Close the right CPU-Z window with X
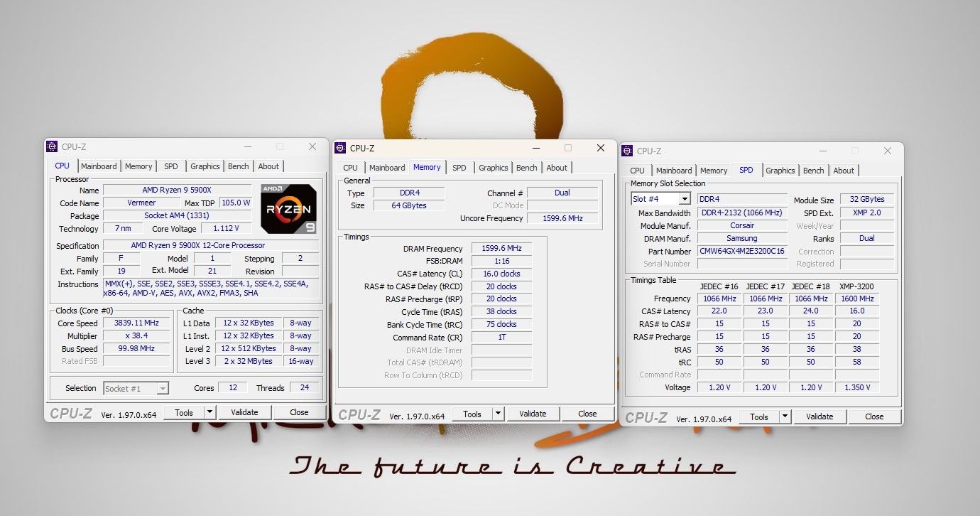 click(x=888, y=151)
